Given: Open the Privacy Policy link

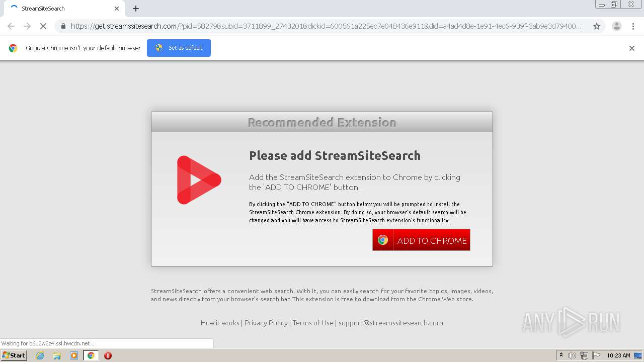Looking at the screenshot, I should click(x=266, y=323).
